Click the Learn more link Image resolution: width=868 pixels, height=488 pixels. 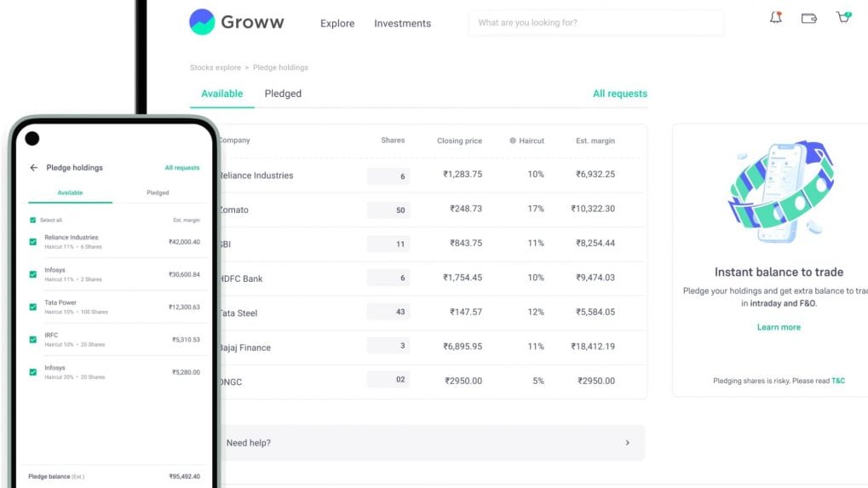[x=779, y=327]
